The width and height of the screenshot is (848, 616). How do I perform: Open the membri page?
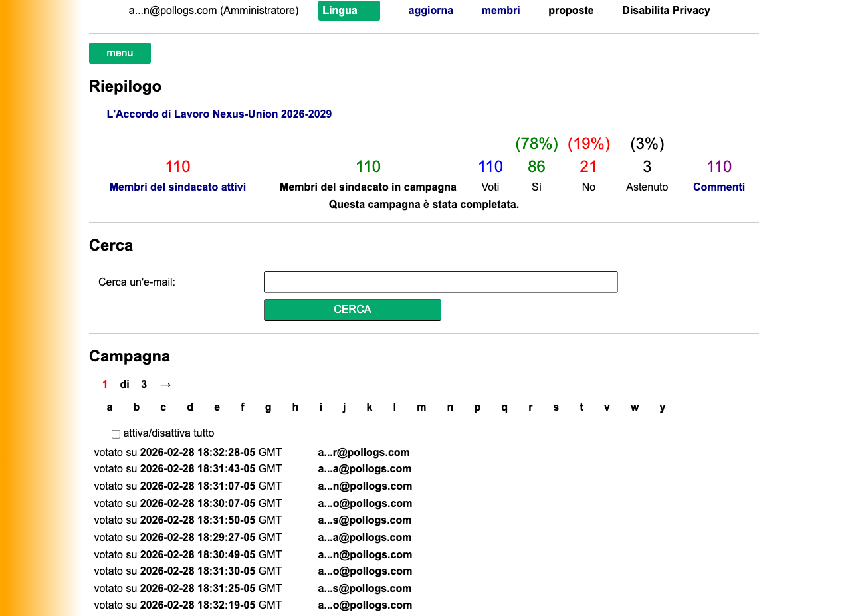[x=500, y=11]
